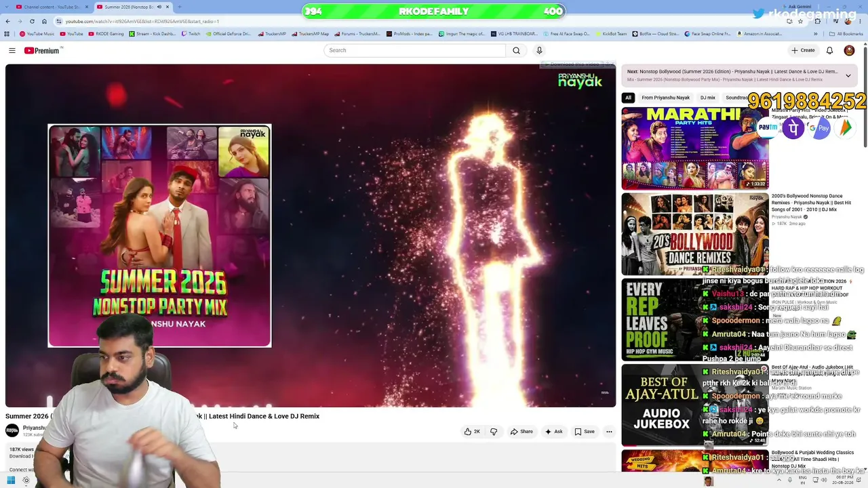This screenshot has height=488, width=868.
Task: Open the Every Rep Leaves Proof thumbnail
Action: tap(695, 320)
